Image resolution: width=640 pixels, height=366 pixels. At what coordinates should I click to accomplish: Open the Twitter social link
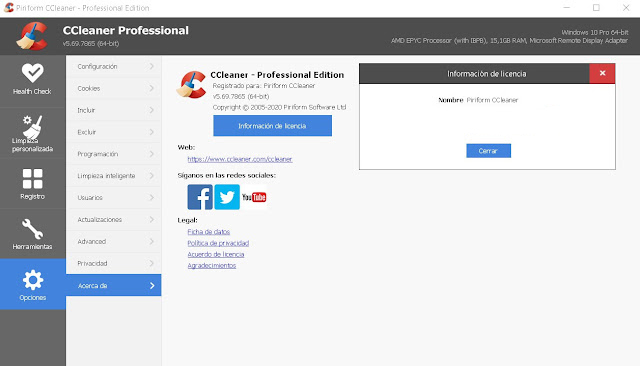tap(227, 197)
